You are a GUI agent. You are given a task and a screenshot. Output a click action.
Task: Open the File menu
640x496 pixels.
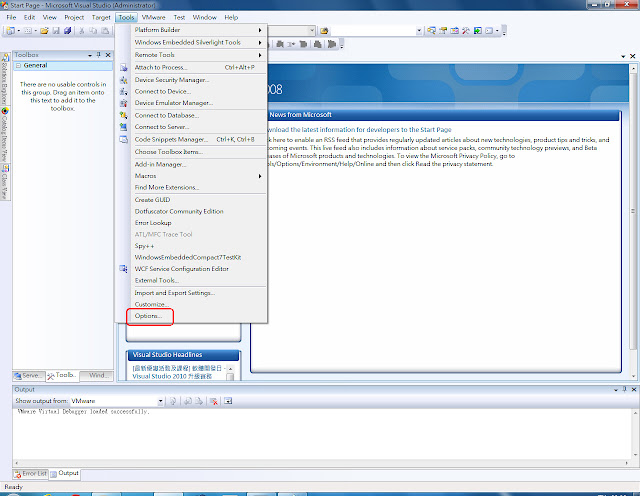11,18
